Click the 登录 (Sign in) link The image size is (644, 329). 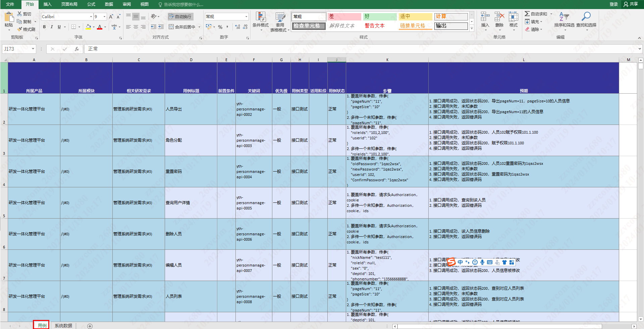tap(614, 4)
